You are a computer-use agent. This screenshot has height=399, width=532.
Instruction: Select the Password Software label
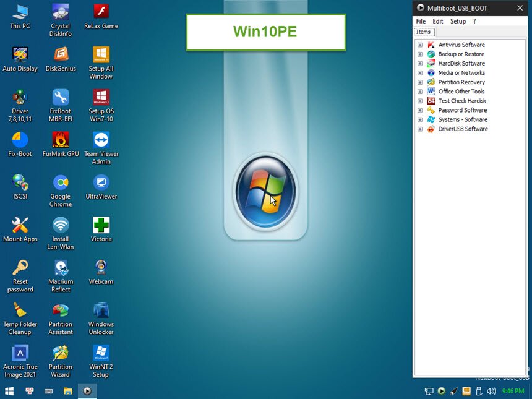[x=463, y=110]
